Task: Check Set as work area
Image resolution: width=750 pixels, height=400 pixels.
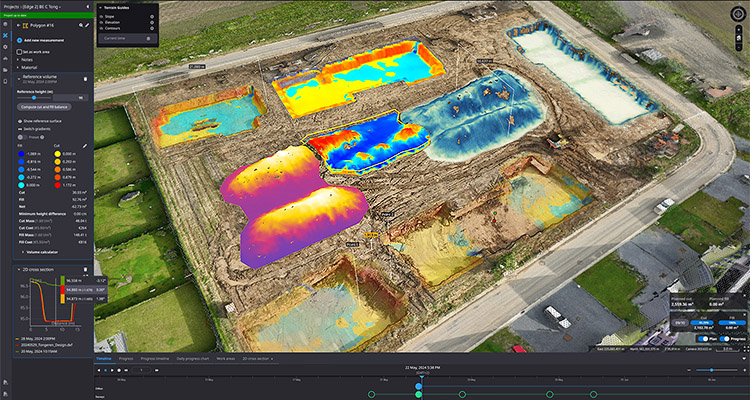Action: click(19, 52)
